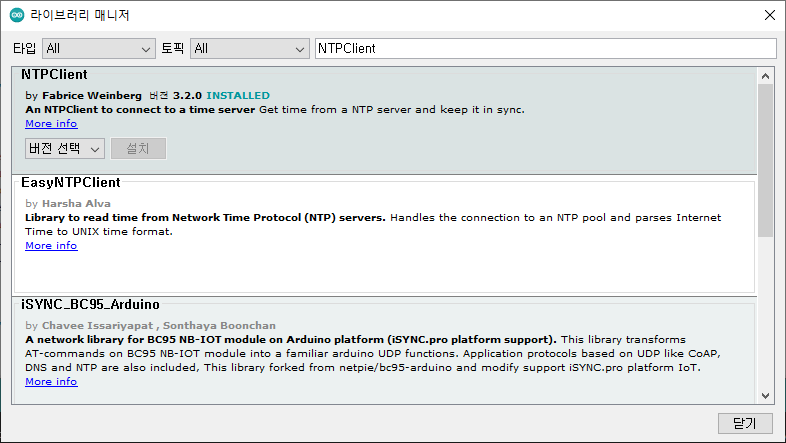Click the scrollbar up arrow
Viewport: 786px width, 443px height.
point(765,76)
